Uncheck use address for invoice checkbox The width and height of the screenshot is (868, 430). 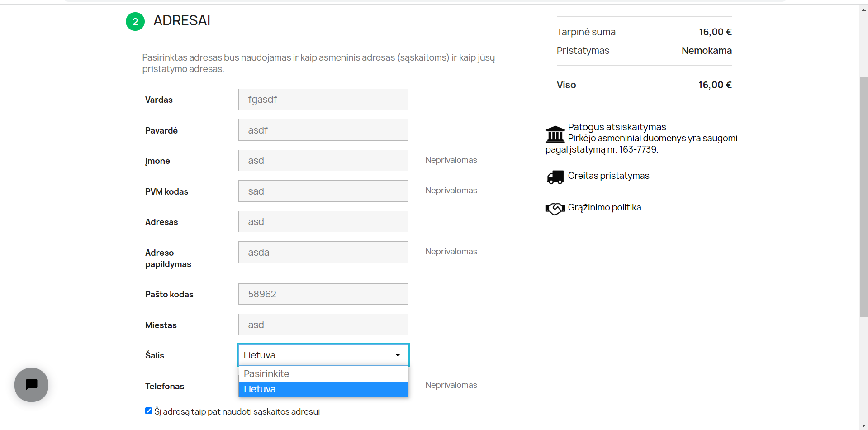point(148,411)
